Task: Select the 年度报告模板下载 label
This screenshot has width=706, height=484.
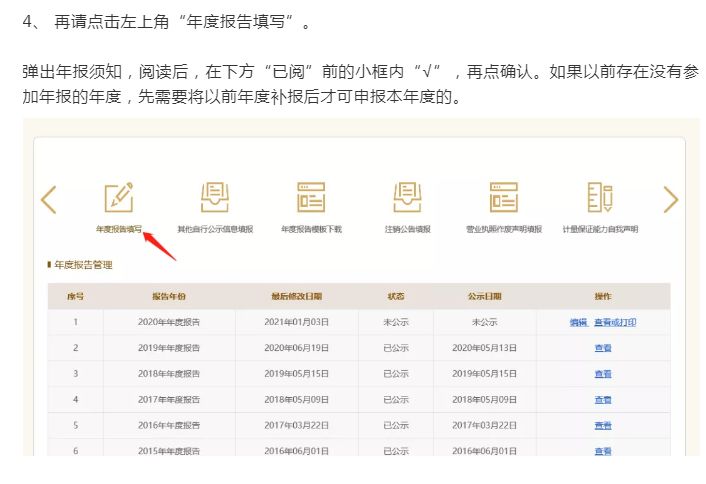Action: click(312, 229)
